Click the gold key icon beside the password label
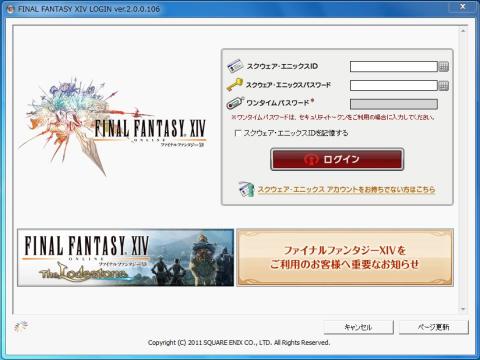 (234, 85)
